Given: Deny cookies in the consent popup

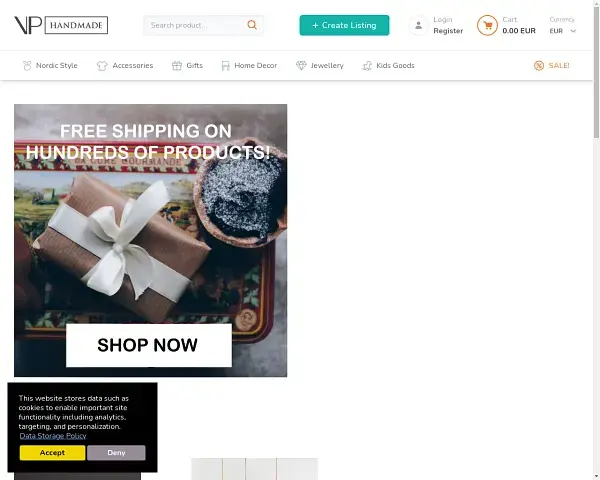Looking at the screenshot, I should 116,452.
